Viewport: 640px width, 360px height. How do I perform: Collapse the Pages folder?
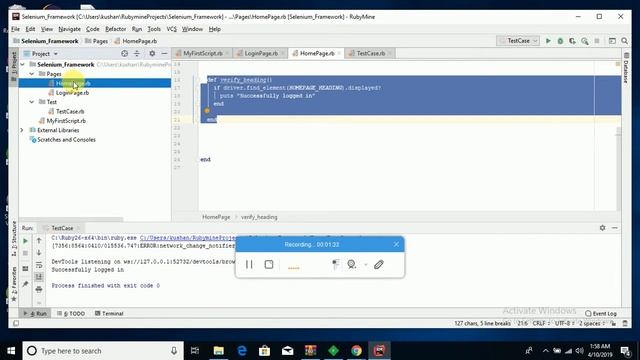(x=32, y=74)
